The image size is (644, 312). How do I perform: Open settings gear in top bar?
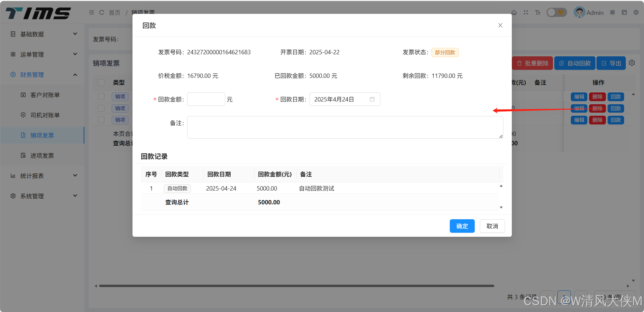click(636, 12)
